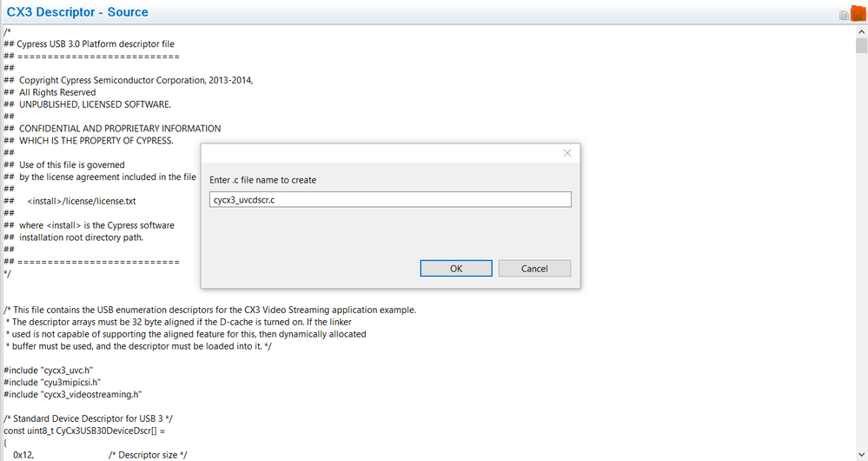The image size is (868, 461).
Task: Click the dialog's empty title bar
Action: coord(374,153)
